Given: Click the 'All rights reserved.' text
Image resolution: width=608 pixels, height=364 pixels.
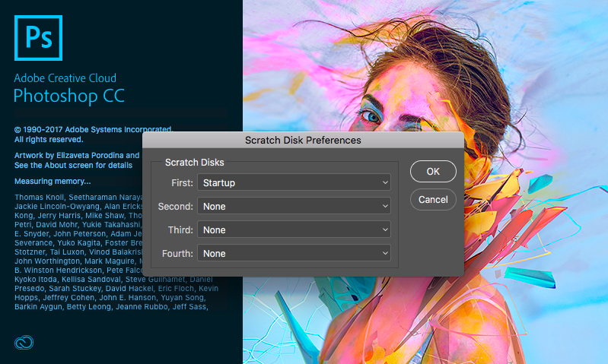Looking at the screenshot, I should click(49, 139).
